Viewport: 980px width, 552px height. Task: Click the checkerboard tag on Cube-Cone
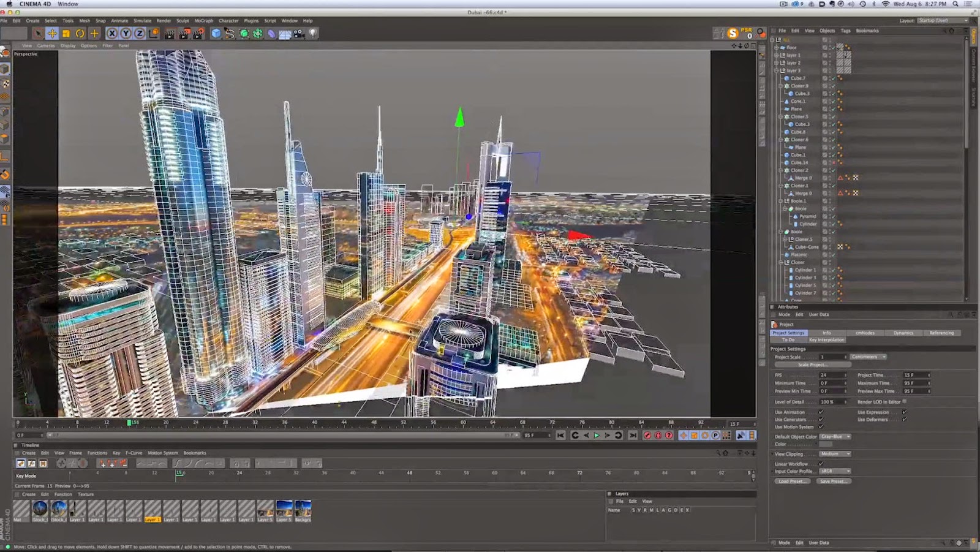point(840,247)
